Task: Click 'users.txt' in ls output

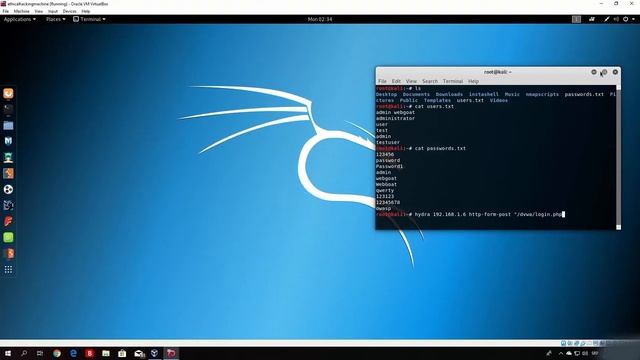Action: tap(470, 100)
